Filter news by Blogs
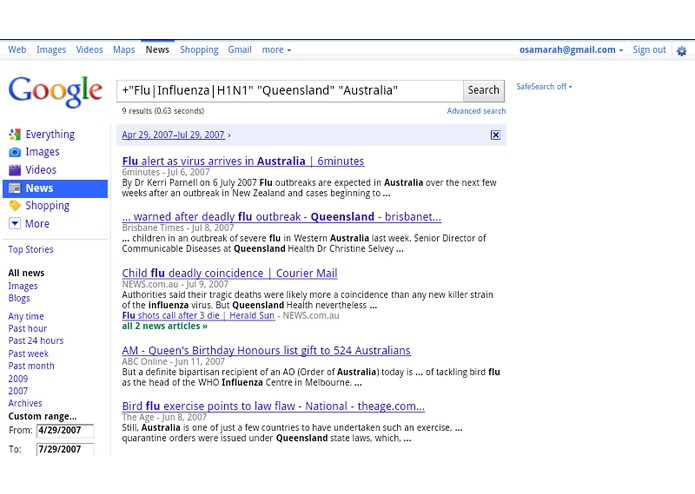 tap(19, 298)
